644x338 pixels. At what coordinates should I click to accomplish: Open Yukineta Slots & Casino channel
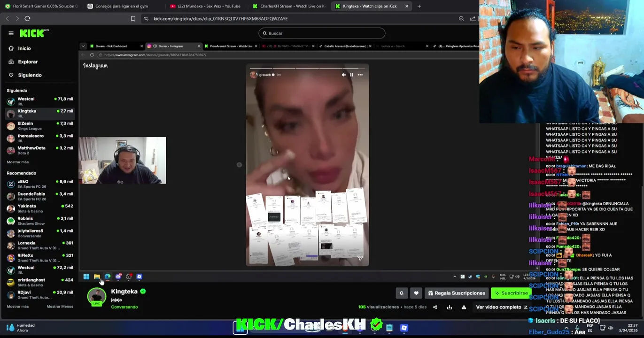(40, 208)
